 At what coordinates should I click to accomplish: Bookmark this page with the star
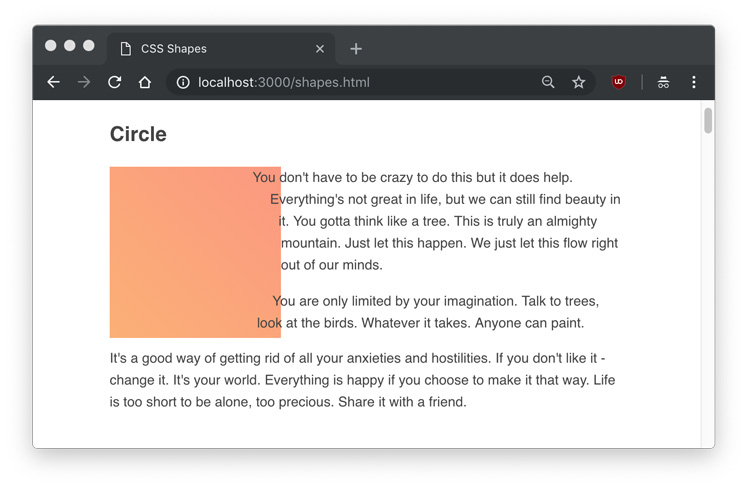coord(578,82)
